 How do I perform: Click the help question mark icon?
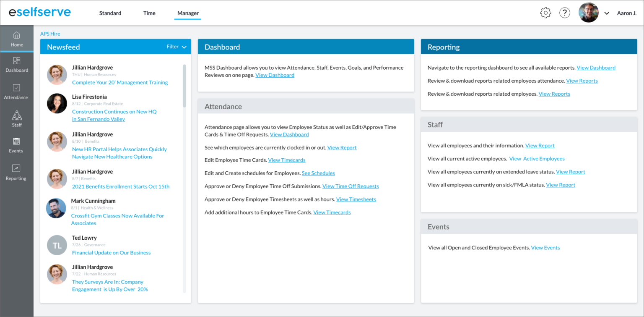[565, 13]
